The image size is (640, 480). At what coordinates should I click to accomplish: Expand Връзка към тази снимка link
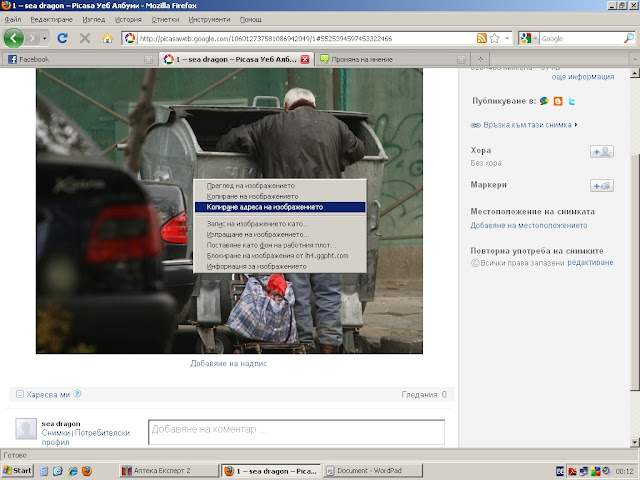pos(524,125)
